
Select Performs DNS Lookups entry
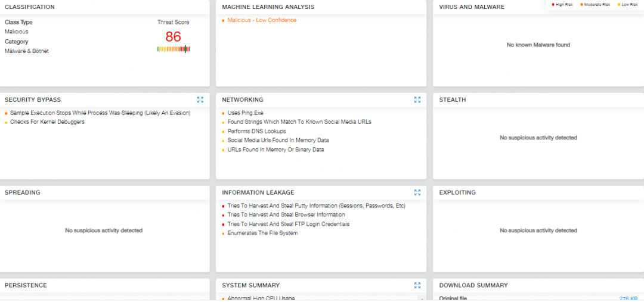(256, 131)
